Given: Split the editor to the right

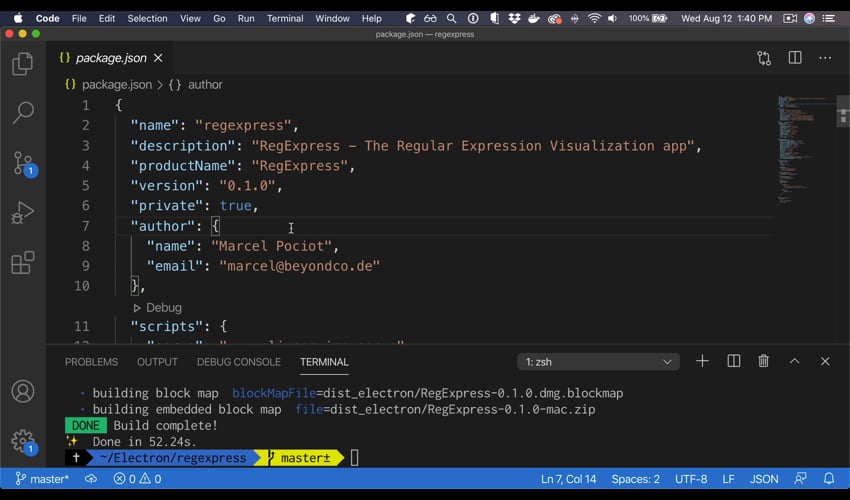Looking at the screenshot, I should [795, 57].
